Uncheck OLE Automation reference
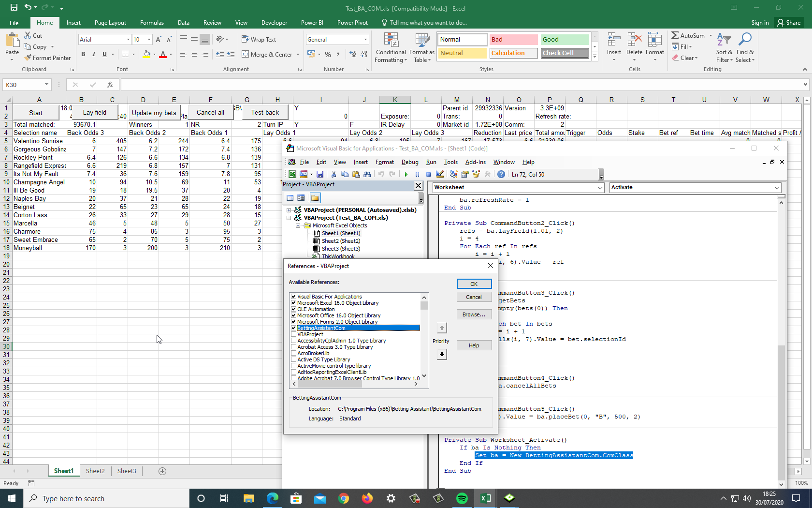This screenshot has width=812, height=508. click(x=293, y=309)
